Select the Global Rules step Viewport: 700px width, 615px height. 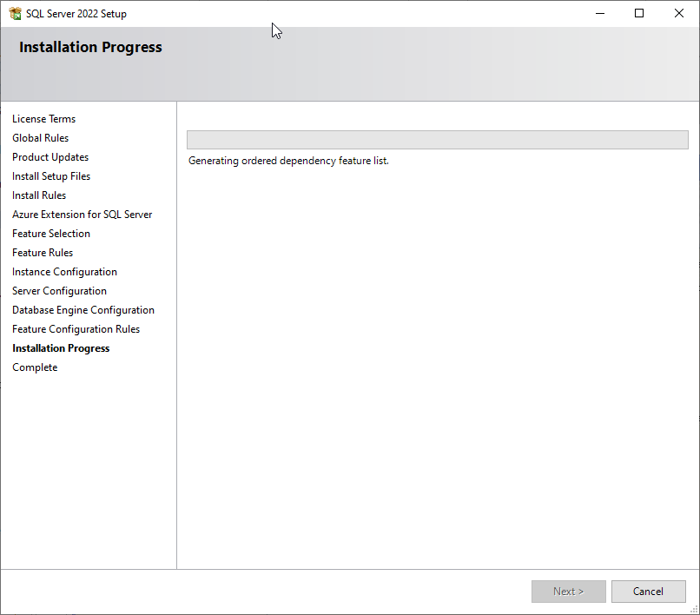(40, 138)
